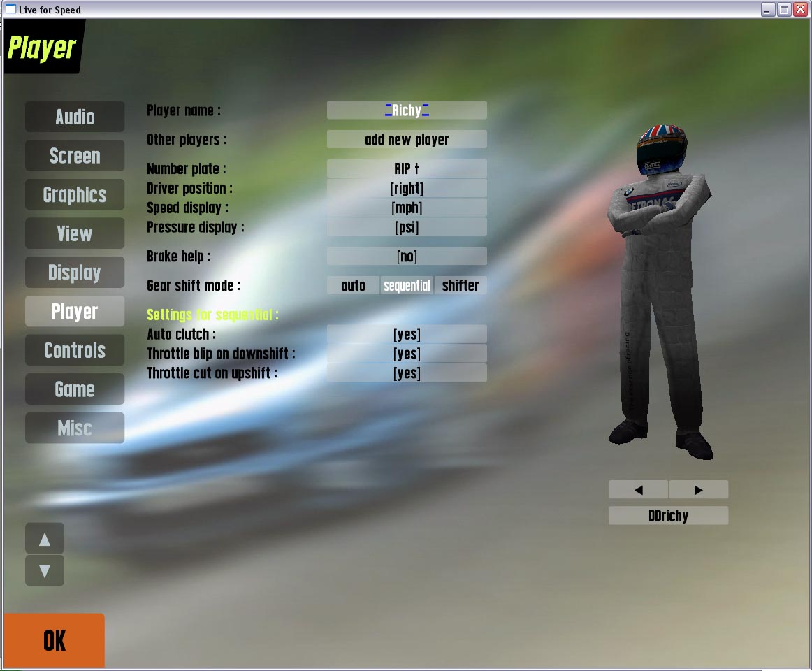This screenshot has width=812, height=671.
Task: Click the 'Number plate :' label
Action: click(x=186, y=168)
